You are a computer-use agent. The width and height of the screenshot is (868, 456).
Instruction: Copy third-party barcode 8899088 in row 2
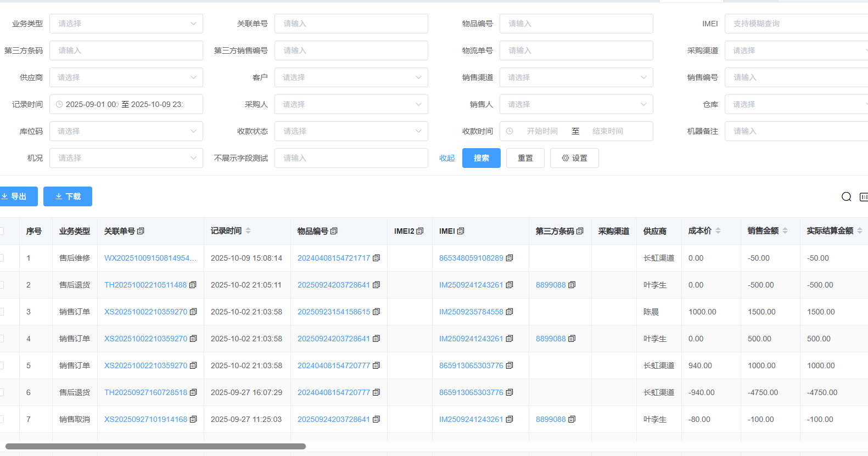572,285
